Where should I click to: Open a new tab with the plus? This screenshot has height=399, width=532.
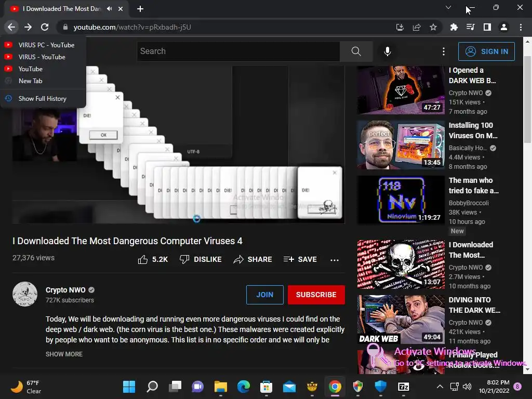(x=140, y=9)
